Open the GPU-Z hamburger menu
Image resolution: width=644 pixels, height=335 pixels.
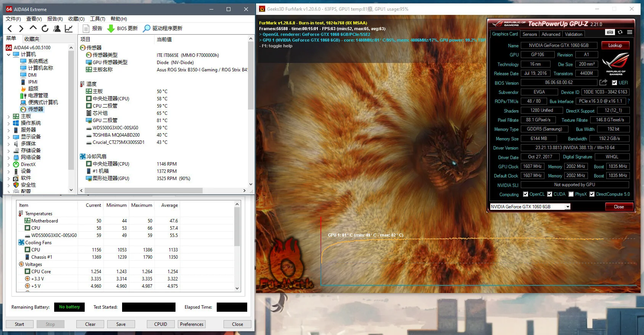click(630, 32)
